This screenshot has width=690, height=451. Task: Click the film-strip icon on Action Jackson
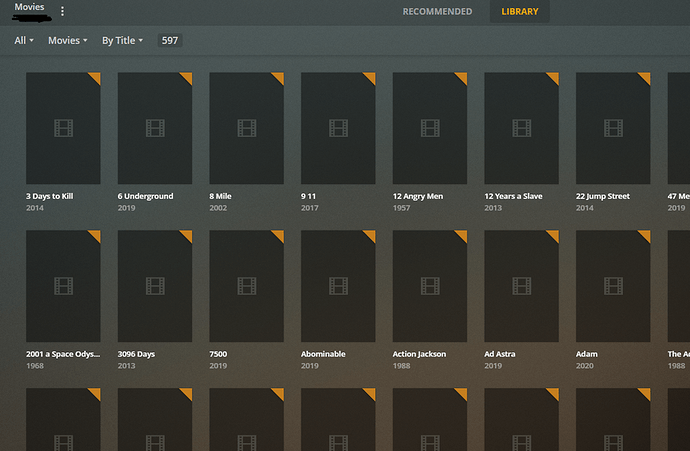(430, 286)
